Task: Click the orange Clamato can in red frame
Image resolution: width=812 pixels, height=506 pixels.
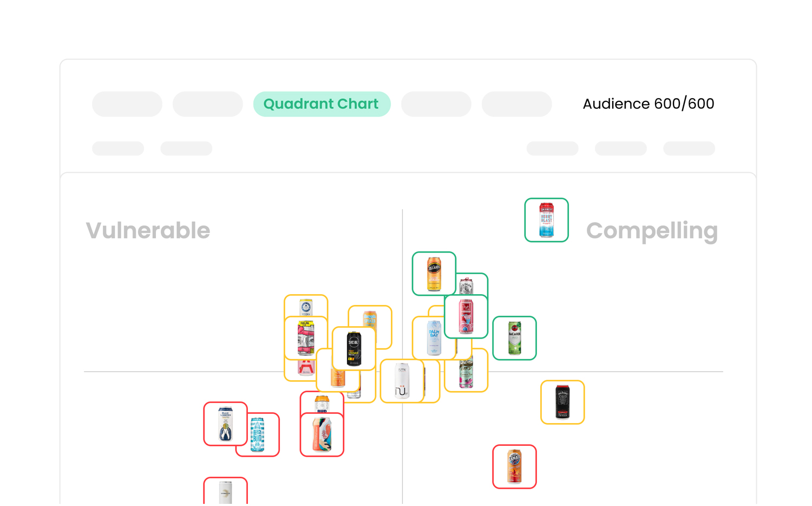Action: point(514,466)
